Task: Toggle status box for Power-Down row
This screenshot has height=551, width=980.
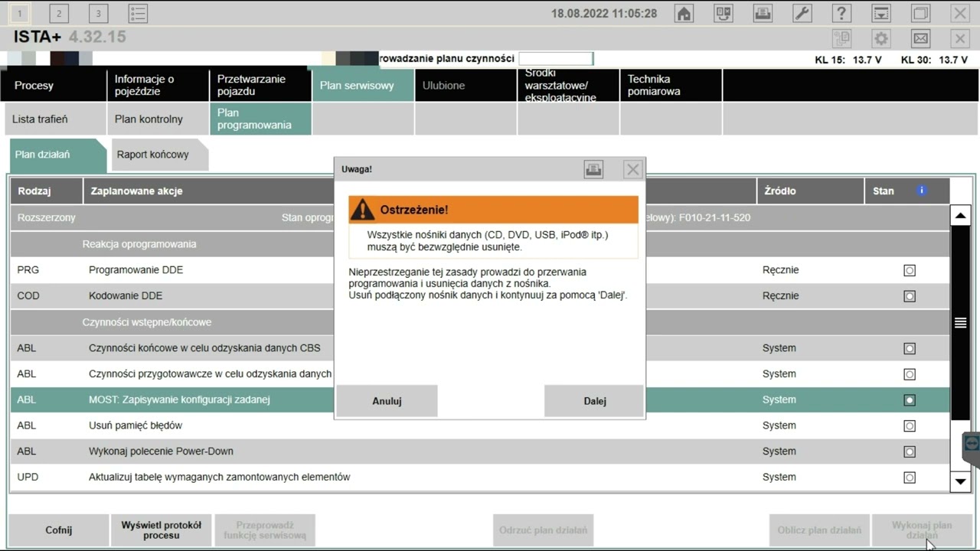Action: click(910, 452)
